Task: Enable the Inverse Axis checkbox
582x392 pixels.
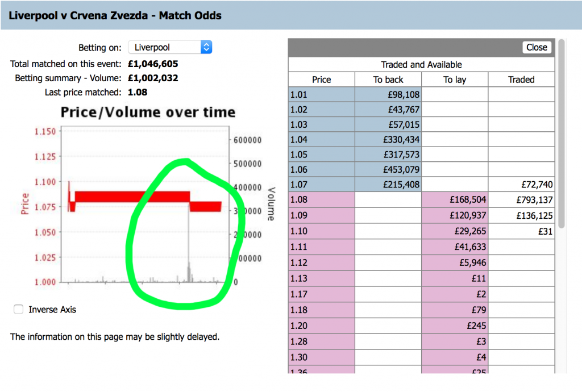Action: point(19,309)
